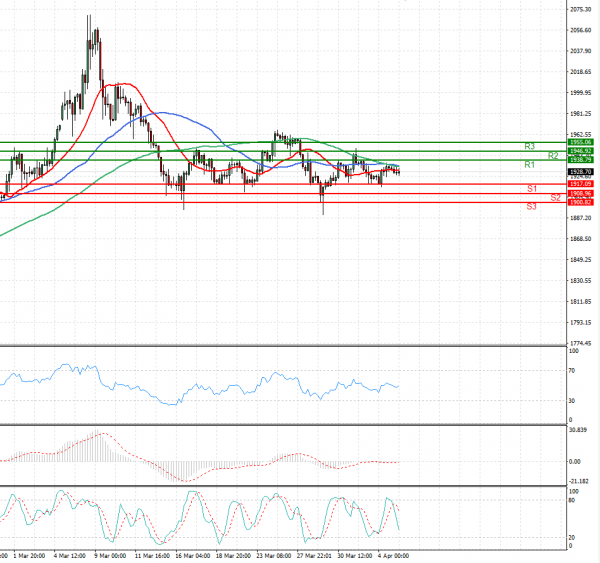
Task: Click the S3 support label
Action: pos(532,207)
